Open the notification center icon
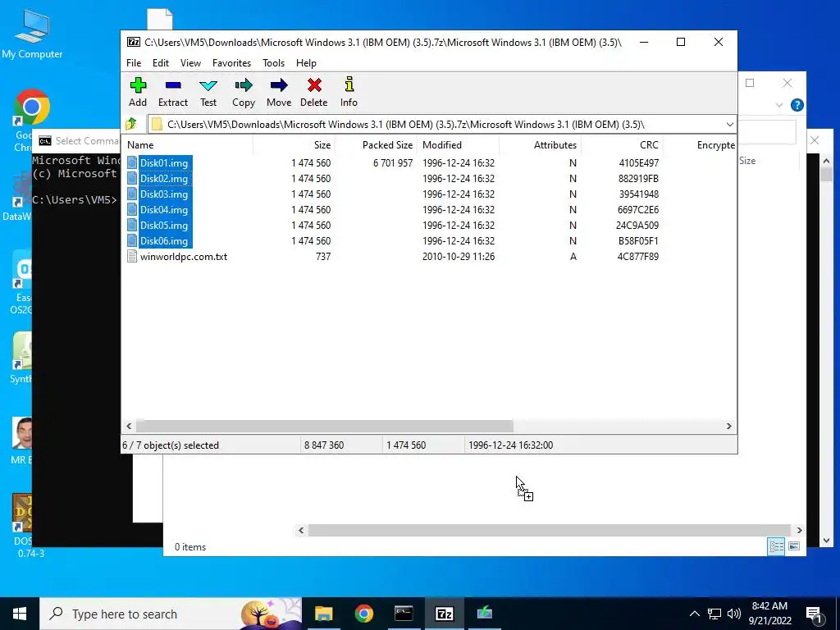 [814, 614]
